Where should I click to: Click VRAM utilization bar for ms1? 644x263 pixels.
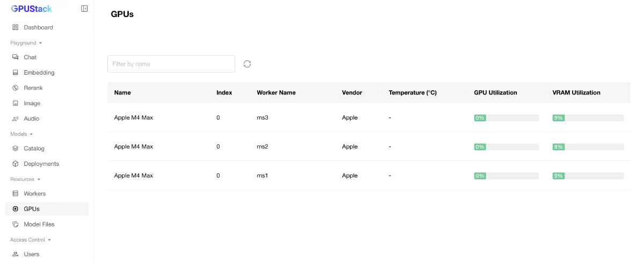tap(588, 176)
